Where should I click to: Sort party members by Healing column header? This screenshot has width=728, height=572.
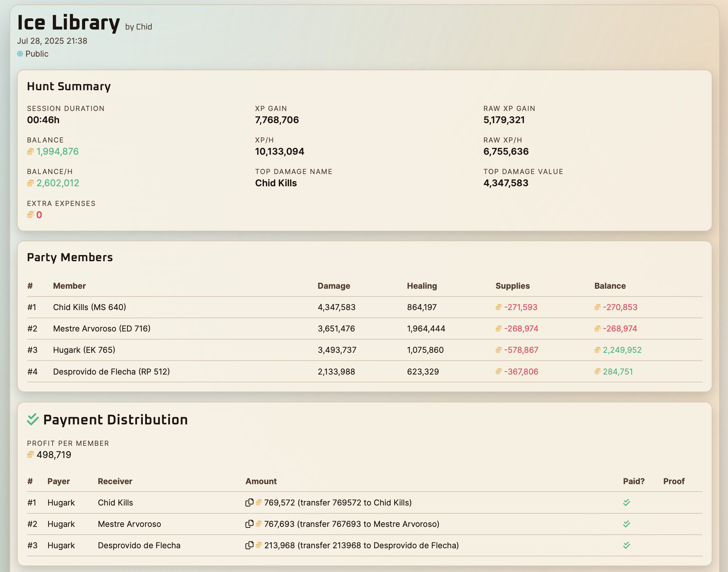pyautogui.click(x=422, y=286)
